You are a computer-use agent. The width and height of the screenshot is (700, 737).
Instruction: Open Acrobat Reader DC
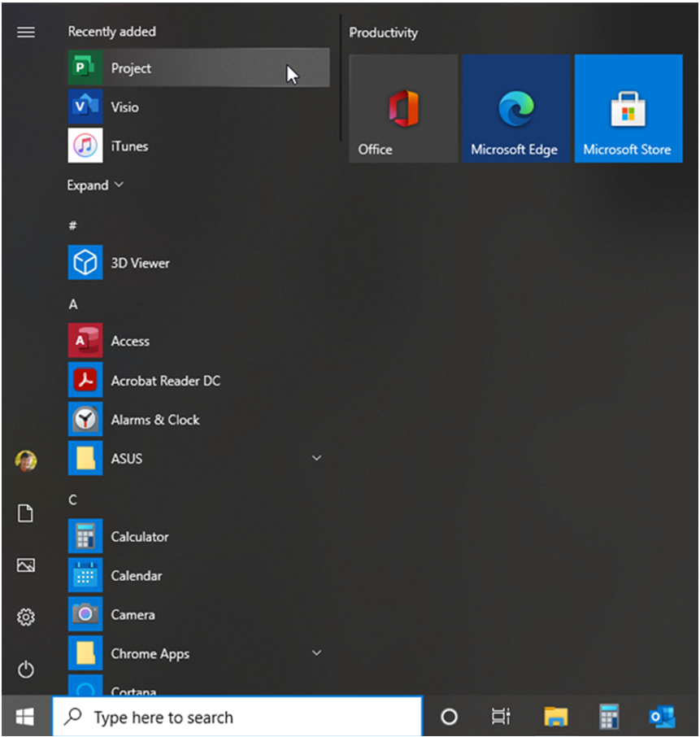pos(165,381)
